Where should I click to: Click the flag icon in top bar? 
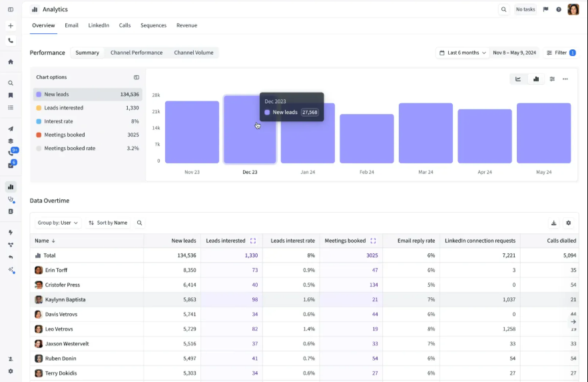point(546,9)
